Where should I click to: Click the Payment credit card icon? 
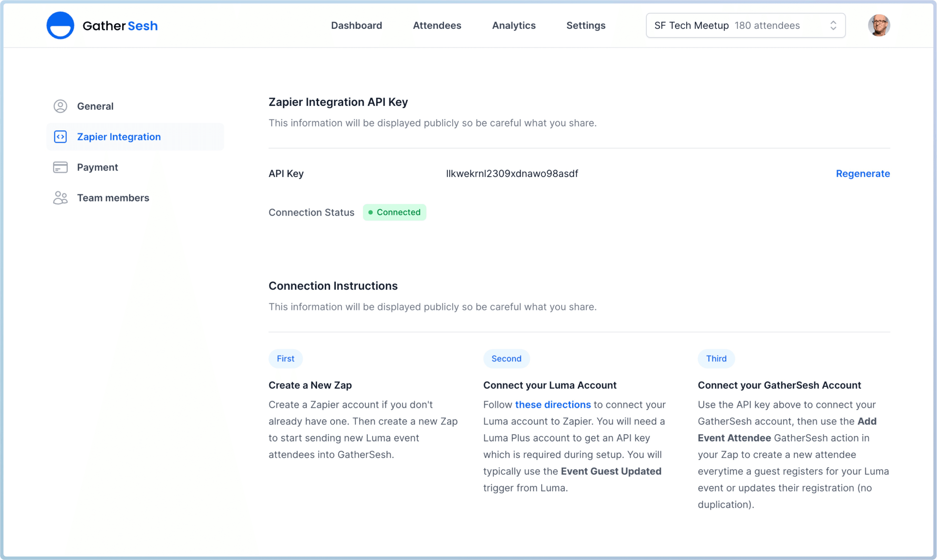click(60, 167)
